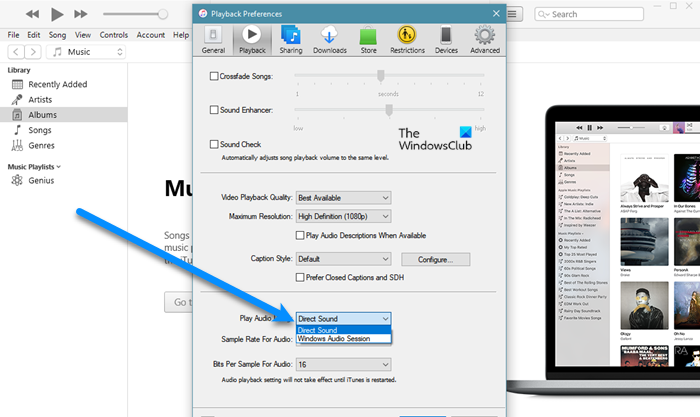Open the Song menu
The width and height of the screenshot is (700, 417).
pyautogui.click(x=57, y=35)
